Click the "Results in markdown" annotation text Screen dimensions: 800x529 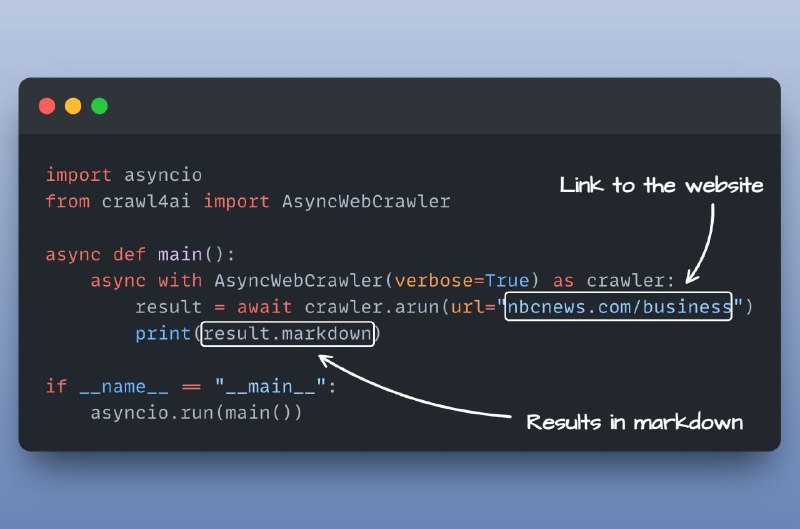click(635, 422)
